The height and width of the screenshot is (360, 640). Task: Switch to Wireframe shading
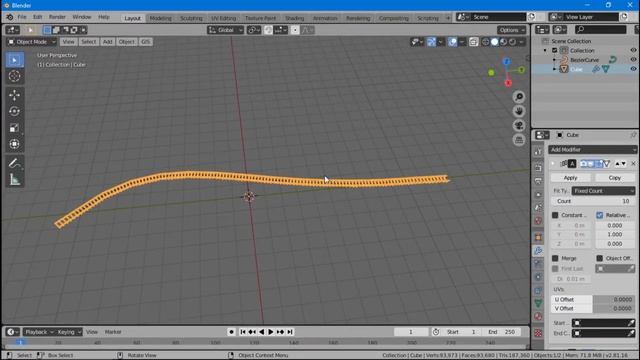(x=485, y=42)
